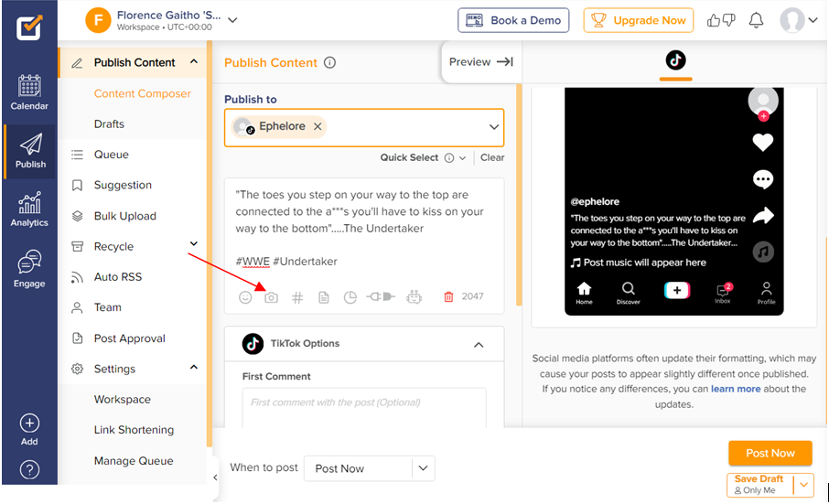The width and height of the screenshot is (829, 504).
Task: Open the help question mark icon
Action: [x=29, y=469]
